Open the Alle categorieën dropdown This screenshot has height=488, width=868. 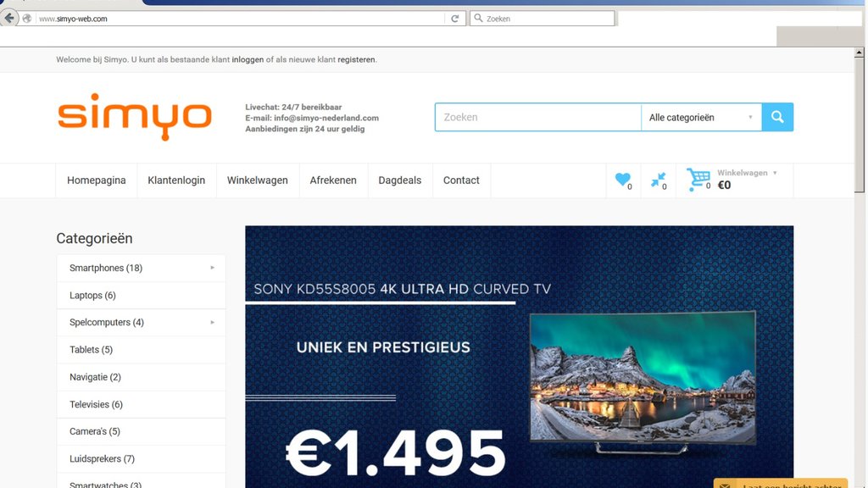tap(701, 117)
